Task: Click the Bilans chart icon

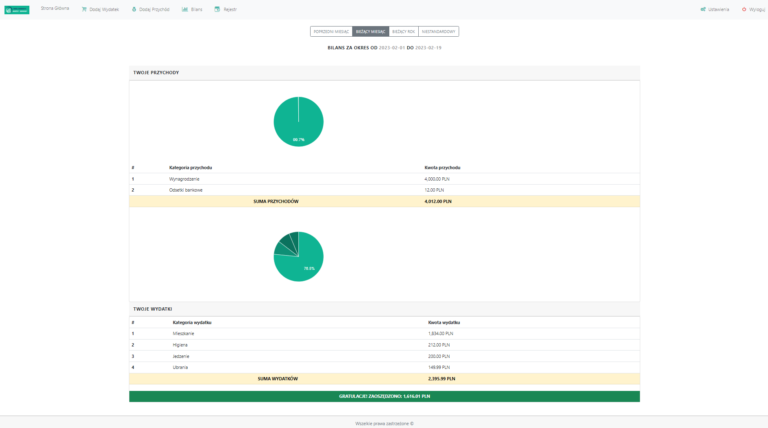Action: [x=185, y=9]
